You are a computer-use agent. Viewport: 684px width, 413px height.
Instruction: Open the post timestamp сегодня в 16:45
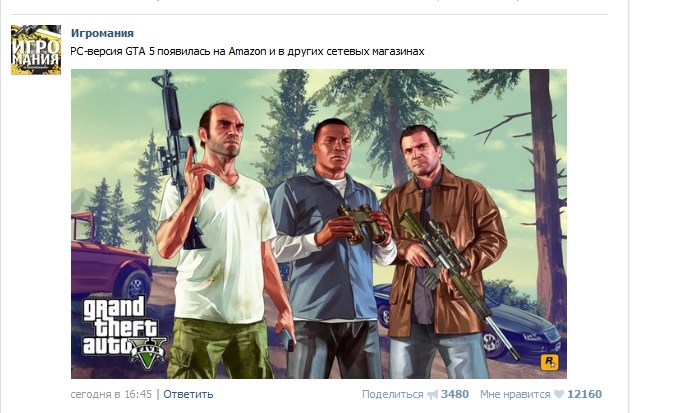pyautogui.click(x=111, y=394)
